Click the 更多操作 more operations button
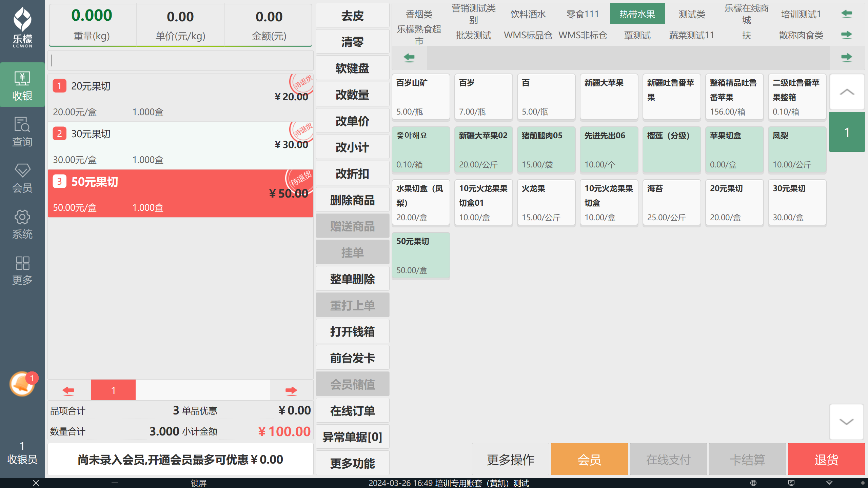868x488 pixels. (x=511, y=460)
